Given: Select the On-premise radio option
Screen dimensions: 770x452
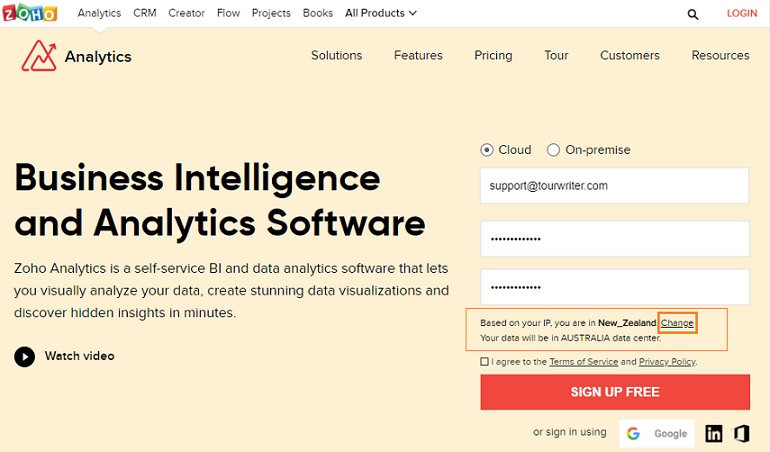Looking at the screenshot, I should pyautogui.click(x=554, y=150).
